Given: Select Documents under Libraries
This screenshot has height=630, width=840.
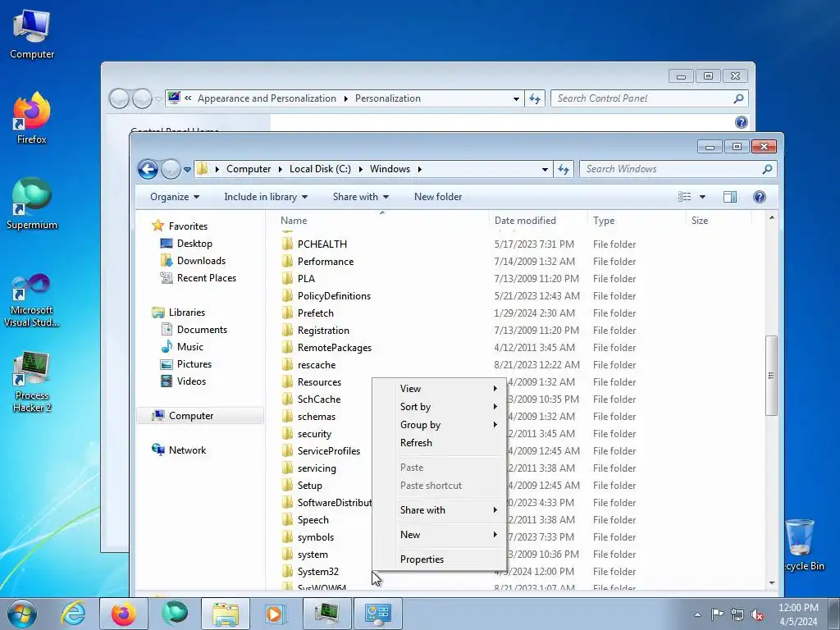Looking at the screenshot, I should pyautogui.click(x=202, y=330).
